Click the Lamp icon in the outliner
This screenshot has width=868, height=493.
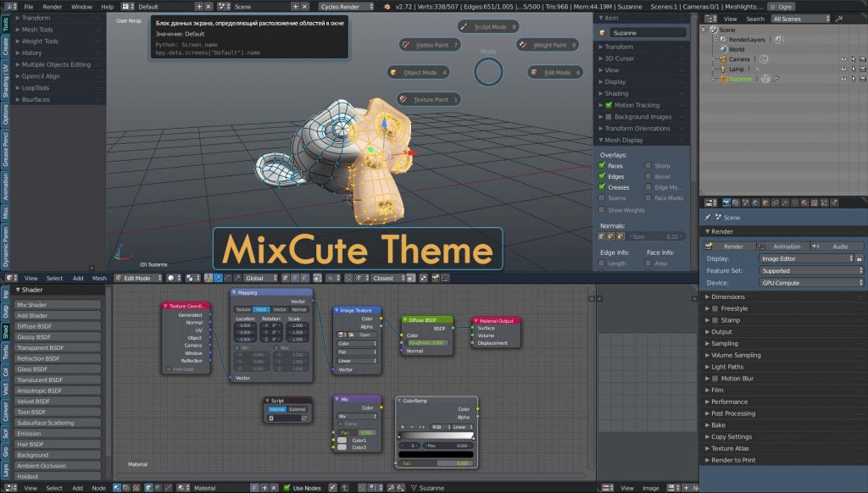pyautogui.click(x=723, y=69)
